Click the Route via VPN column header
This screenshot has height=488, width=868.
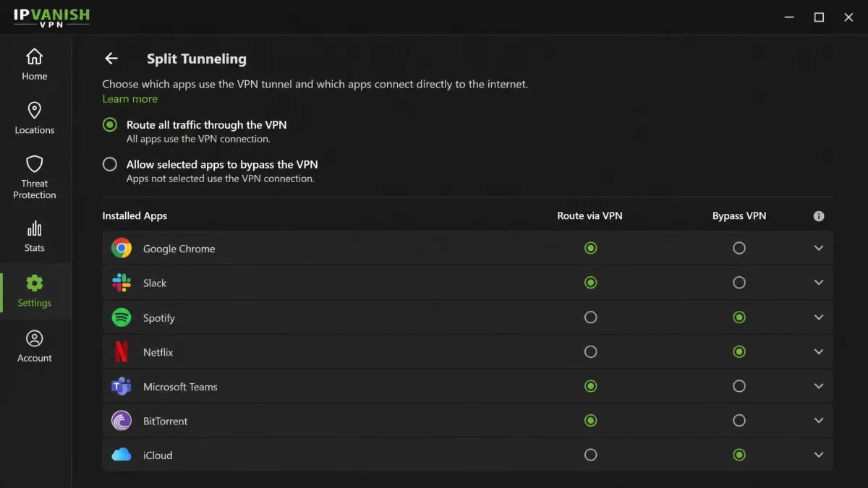590,216
